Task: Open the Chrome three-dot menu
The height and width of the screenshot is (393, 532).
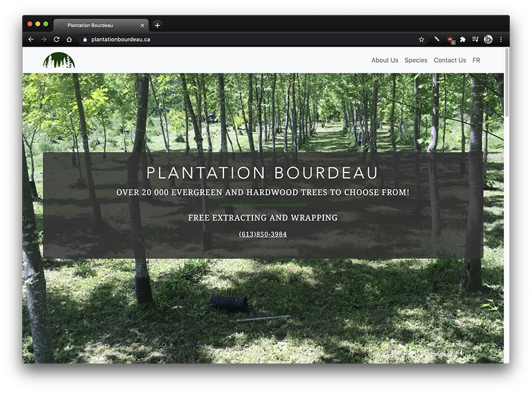Action: coord(501,40)
